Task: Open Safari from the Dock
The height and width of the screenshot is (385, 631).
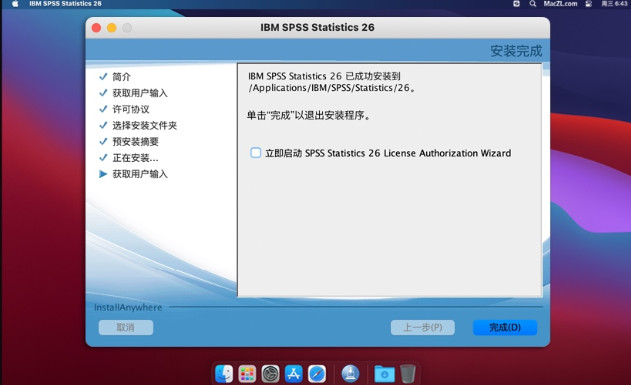Action: pos(317,374)
